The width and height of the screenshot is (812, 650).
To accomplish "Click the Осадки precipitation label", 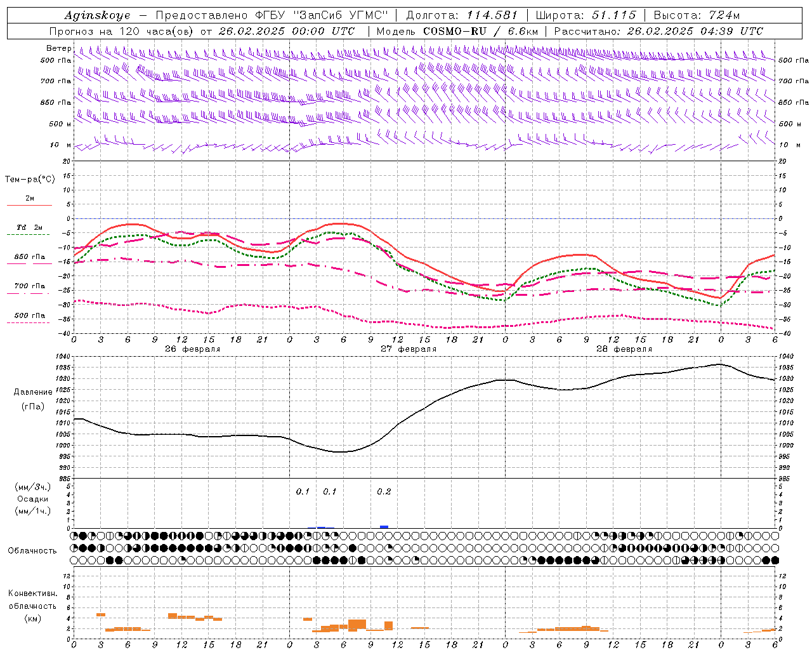I will [x=32, y=499].
